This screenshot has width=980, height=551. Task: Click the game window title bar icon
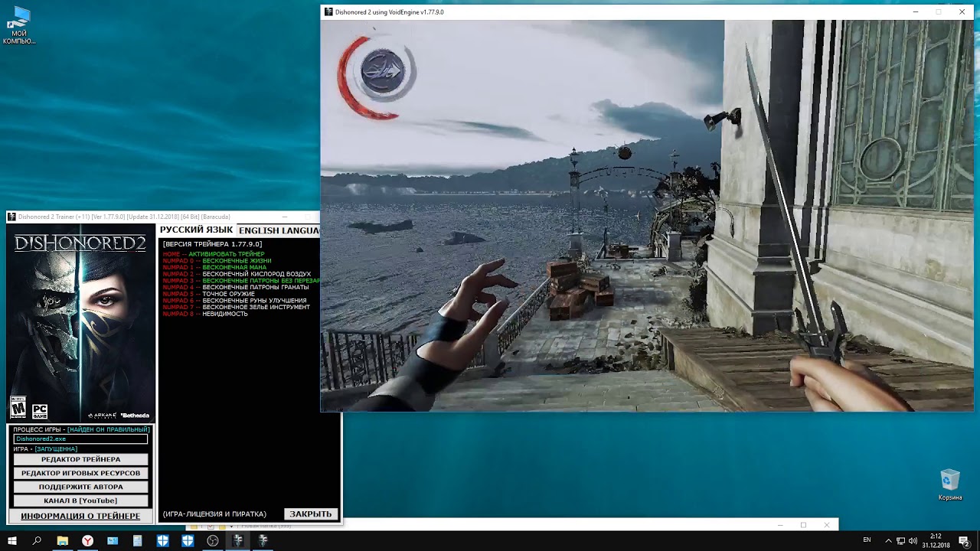(x=328, y=12)
